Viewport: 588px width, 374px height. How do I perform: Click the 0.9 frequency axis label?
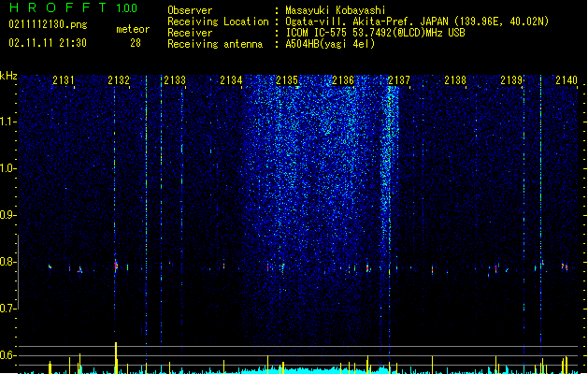[7, 215]
